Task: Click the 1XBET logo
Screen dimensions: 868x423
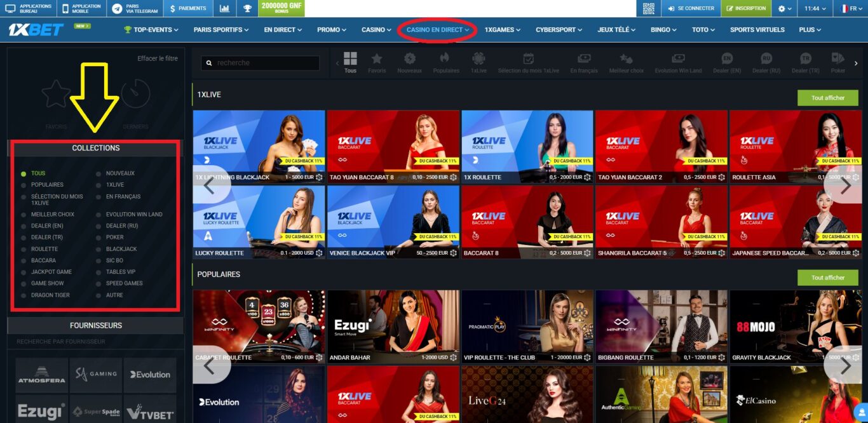Action: tap(36, 29)
